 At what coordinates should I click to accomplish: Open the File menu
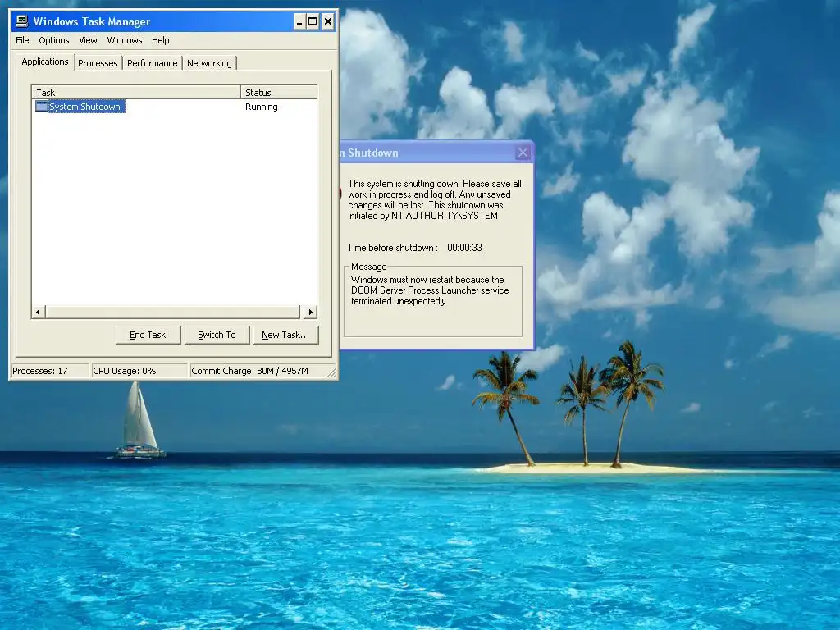coord(22,40)
